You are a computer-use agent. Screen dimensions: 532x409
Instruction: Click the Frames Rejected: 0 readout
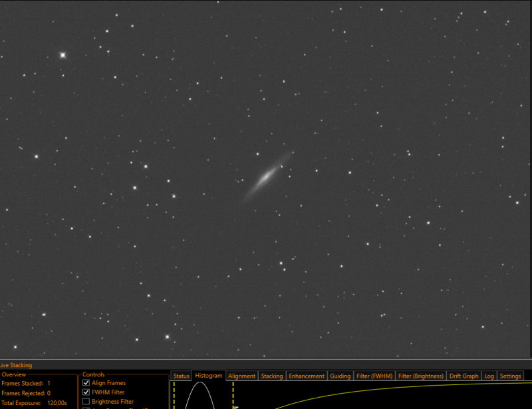pos(26,393)
